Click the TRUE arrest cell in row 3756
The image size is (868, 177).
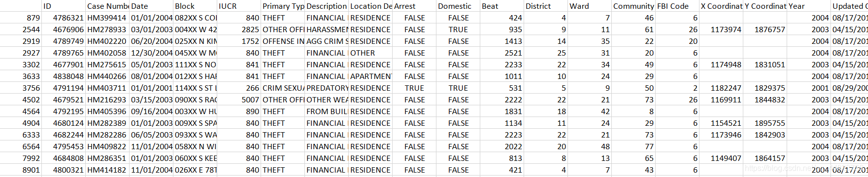[x=415, y=88]
